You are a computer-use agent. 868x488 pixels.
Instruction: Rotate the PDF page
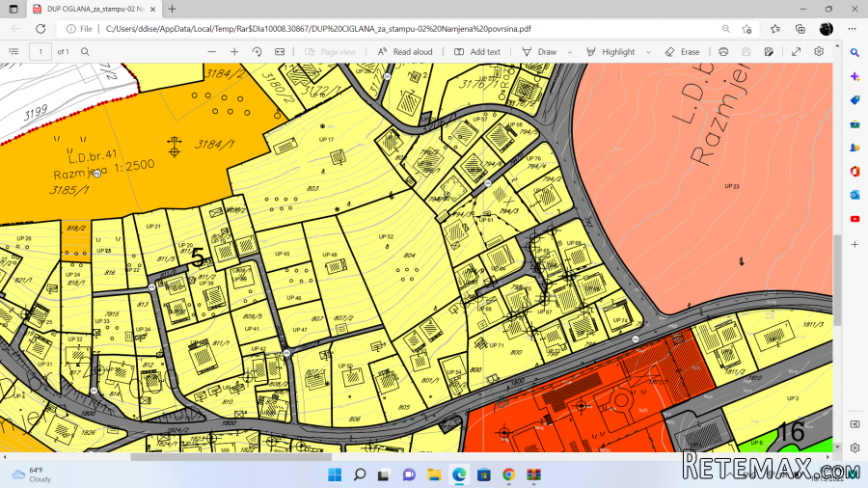(257, 51)
